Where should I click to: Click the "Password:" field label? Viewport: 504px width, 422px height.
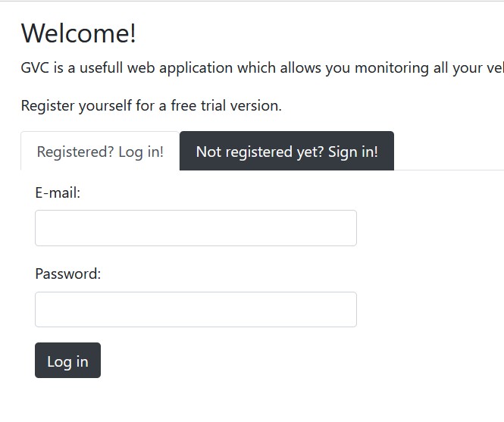point(68,274)
